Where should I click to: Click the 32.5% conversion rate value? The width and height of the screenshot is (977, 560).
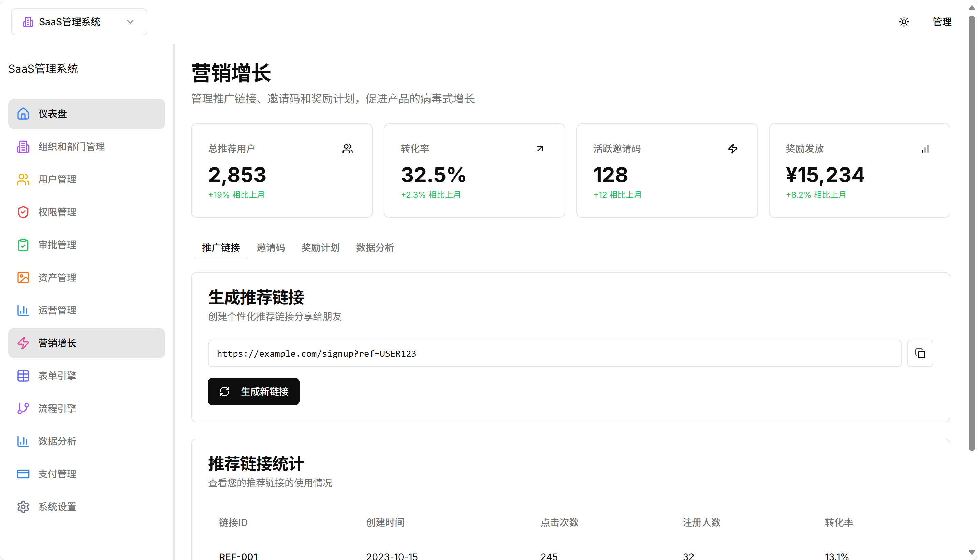click(433, 175)
